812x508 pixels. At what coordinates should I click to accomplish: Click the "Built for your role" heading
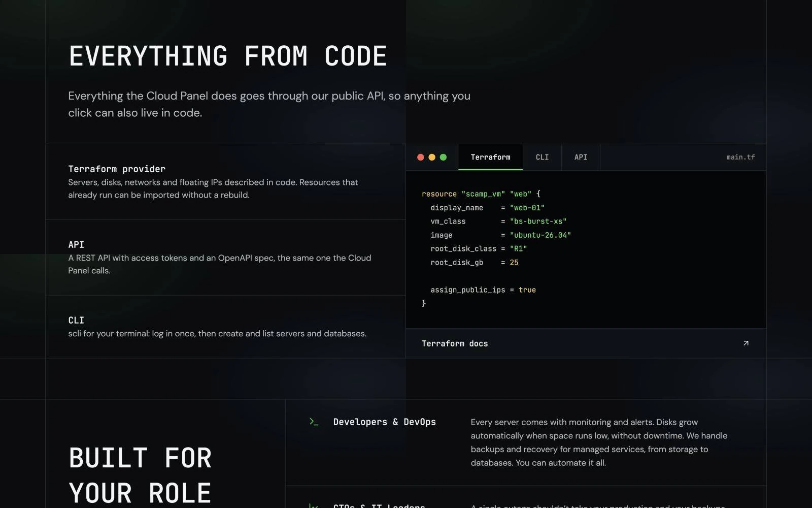[140, 475]
